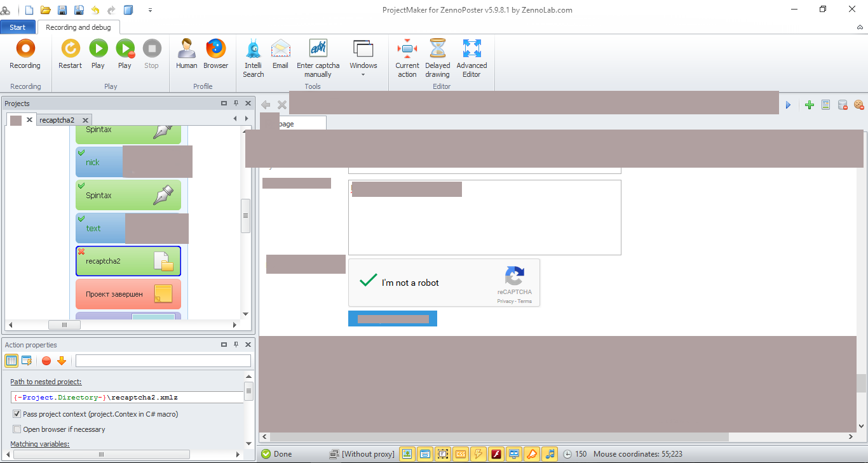Click the database icon in browser toolbar

pyautogui.click(x=843, y=105)
